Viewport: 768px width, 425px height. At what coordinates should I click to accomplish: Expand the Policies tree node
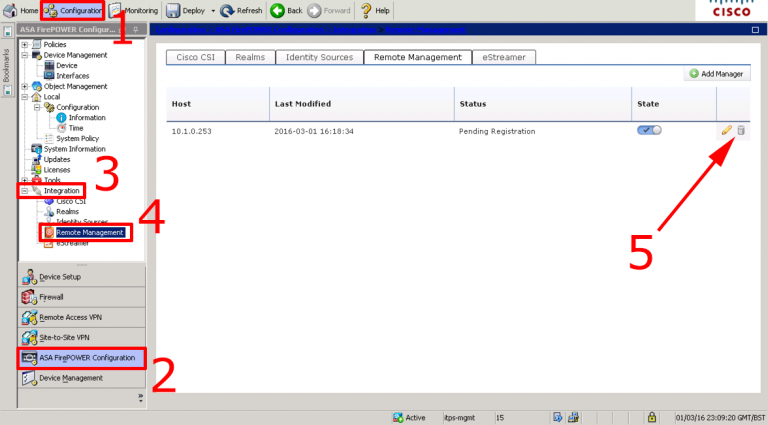pyautogui.click(x=24, y=45)
